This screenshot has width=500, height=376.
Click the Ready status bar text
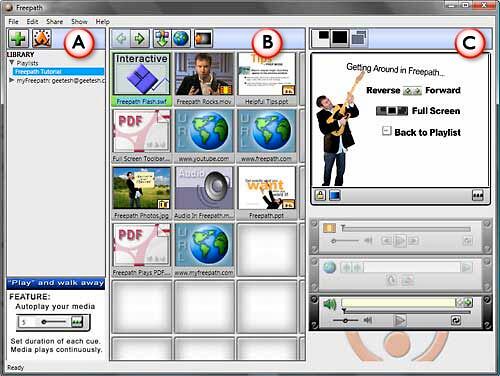(15, 367)
